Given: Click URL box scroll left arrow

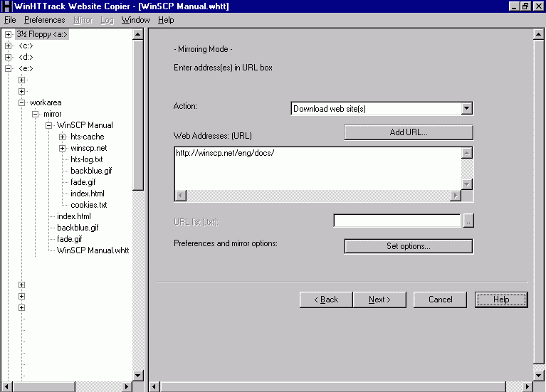Looking at the screenshot, I should click(x=180, y=196).
